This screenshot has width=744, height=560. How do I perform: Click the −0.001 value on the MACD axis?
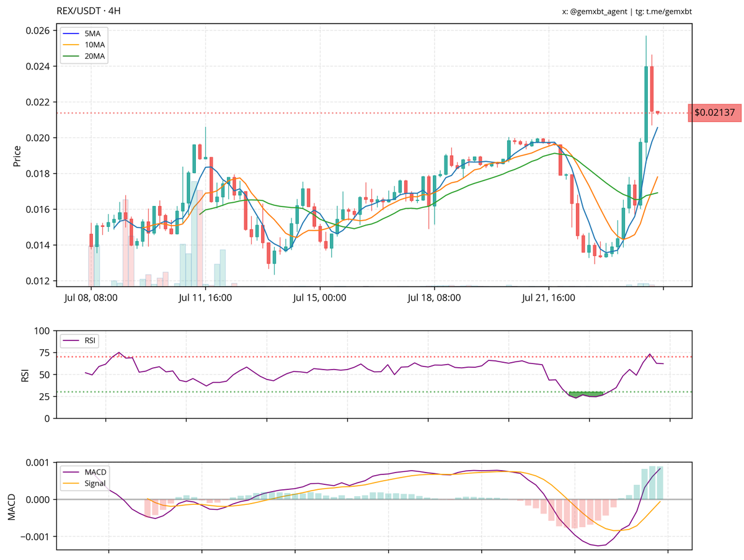click(35, 536)
